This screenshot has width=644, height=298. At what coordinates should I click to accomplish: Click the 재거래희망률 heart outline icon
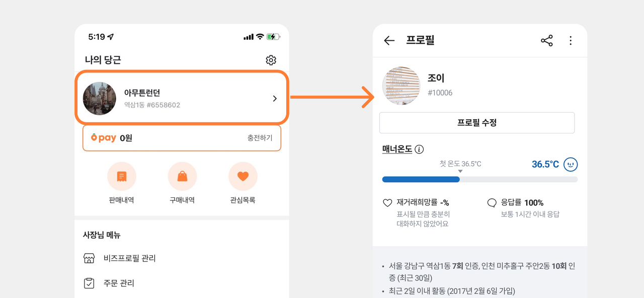click(x=387, y=203)
